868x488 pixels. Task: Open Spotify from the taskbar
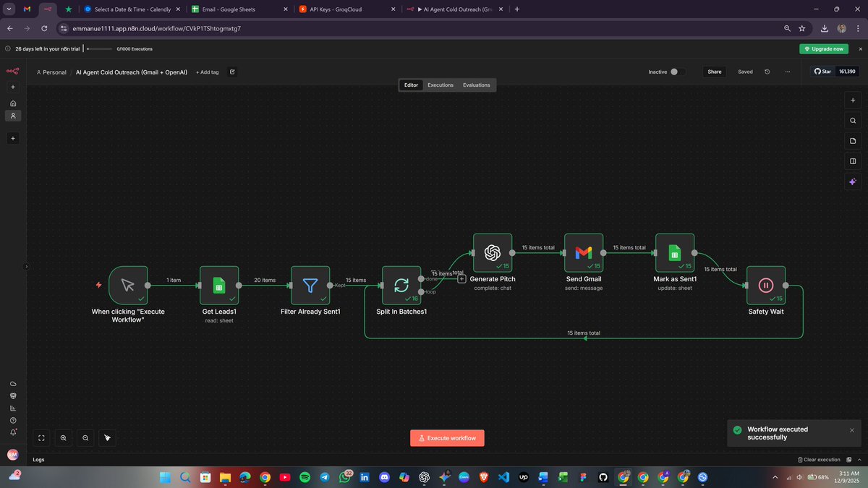click(304, 477)
